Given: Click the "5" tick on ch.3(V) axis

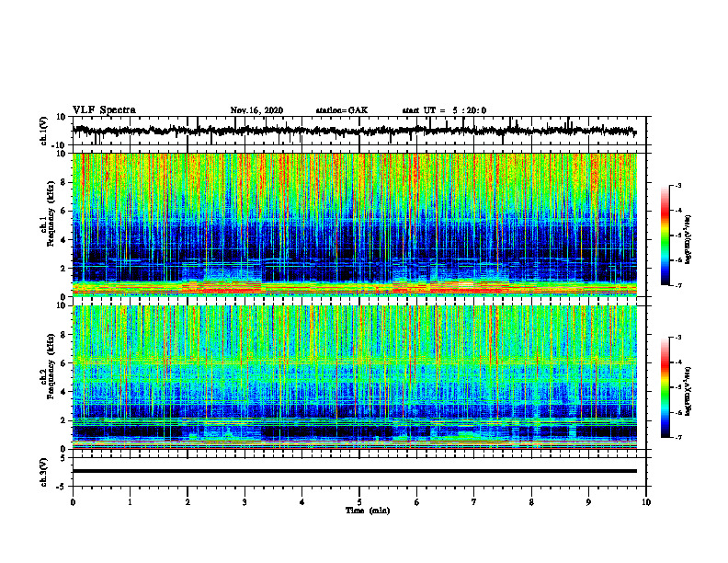Looking at the screenshot, I should (x=64, y=458).
